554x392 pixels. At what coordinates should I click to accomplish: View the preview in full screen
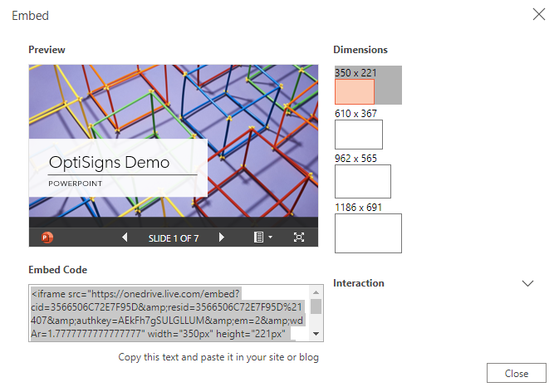(x=299, y=238)
